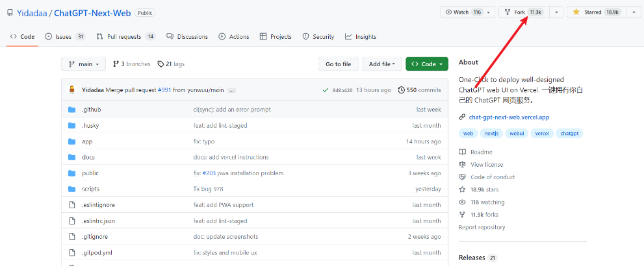Viewport: 644px width, 266px height.
Task: Switch to the Issues tab
Action: click(x=65, y=36)
